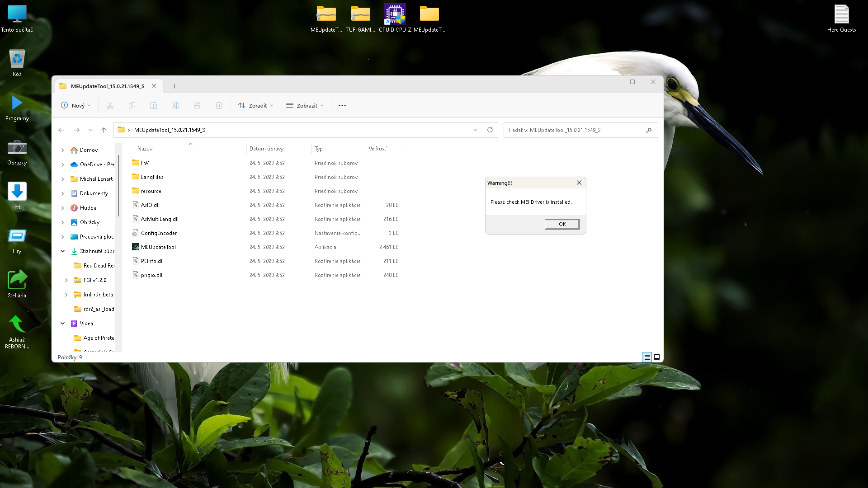
Task: Sort by Dátum úpravy column header
Action: pyautogui.click(x=266, y=149)
